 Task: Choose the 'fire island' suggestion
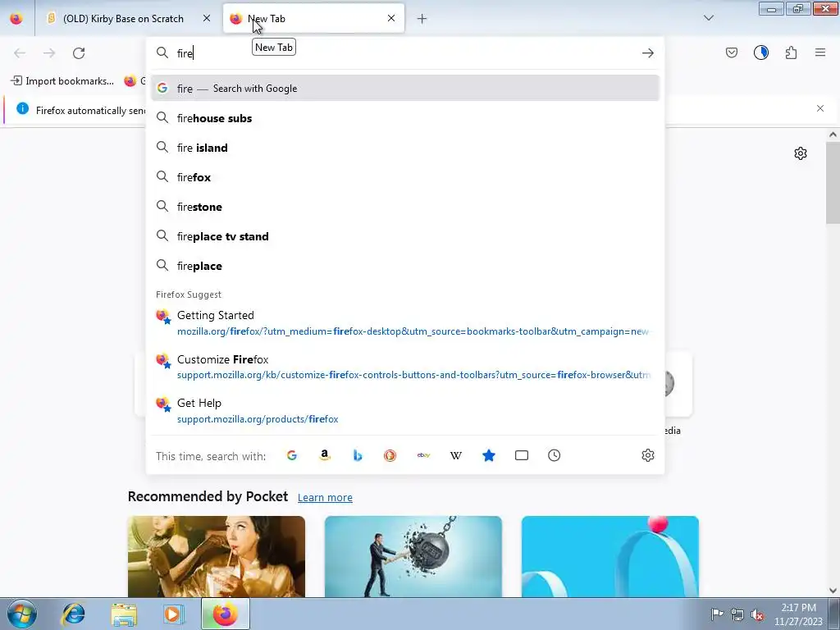405,148
